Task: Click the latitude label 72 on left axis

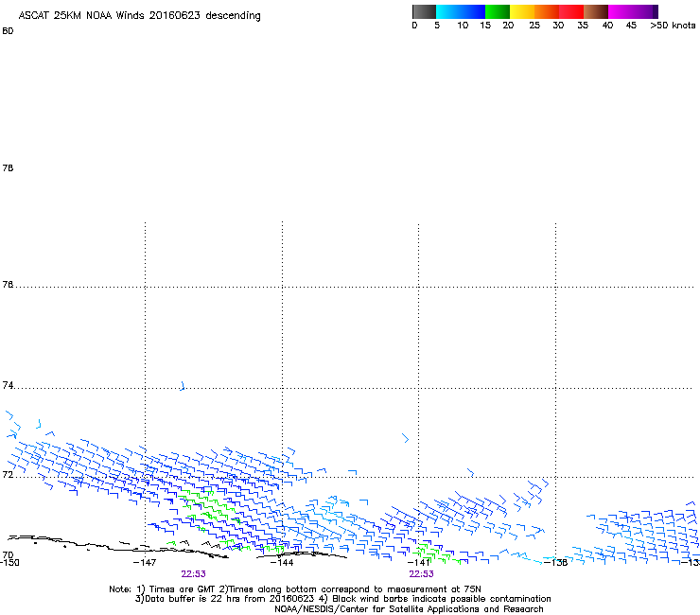Action: [x=8, y=474]
